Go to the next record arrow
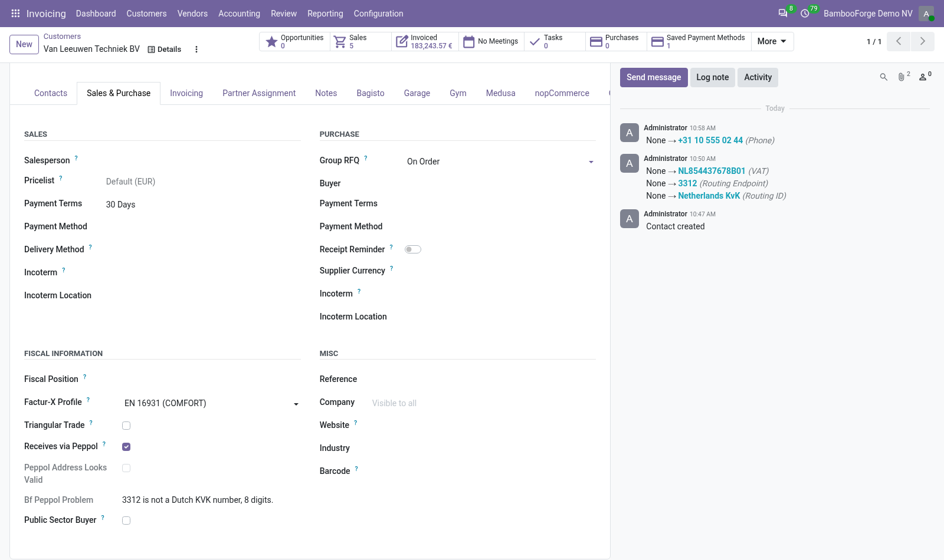The image size is (944, 560). [x=922, y=41]
